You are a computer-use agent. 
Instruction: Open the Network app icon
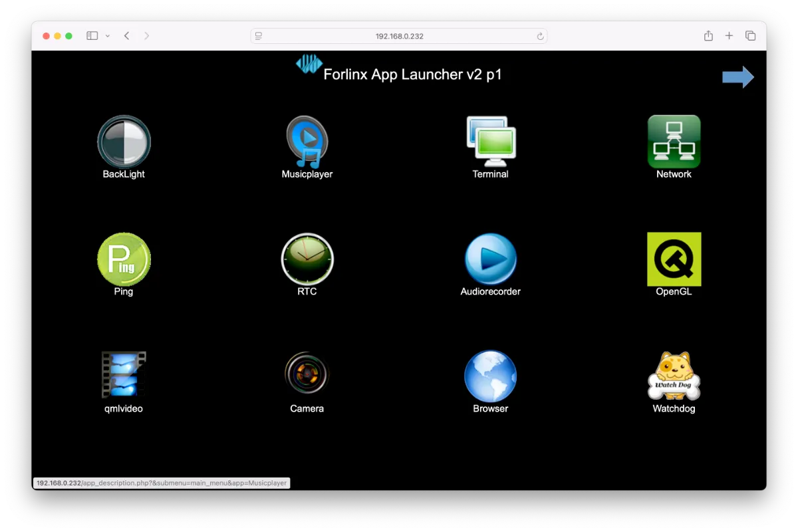pos(674,141)
